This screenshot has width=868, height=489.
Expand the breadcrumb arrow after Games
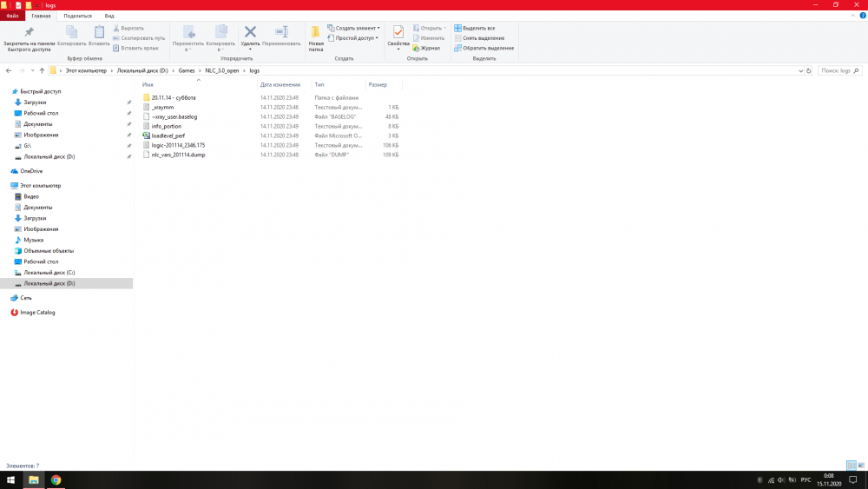coord(200,71)
